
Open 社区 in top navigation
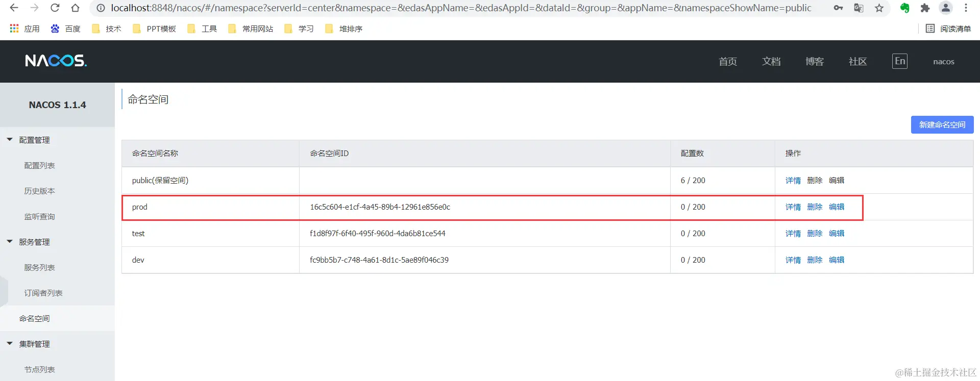click(857, 61)
